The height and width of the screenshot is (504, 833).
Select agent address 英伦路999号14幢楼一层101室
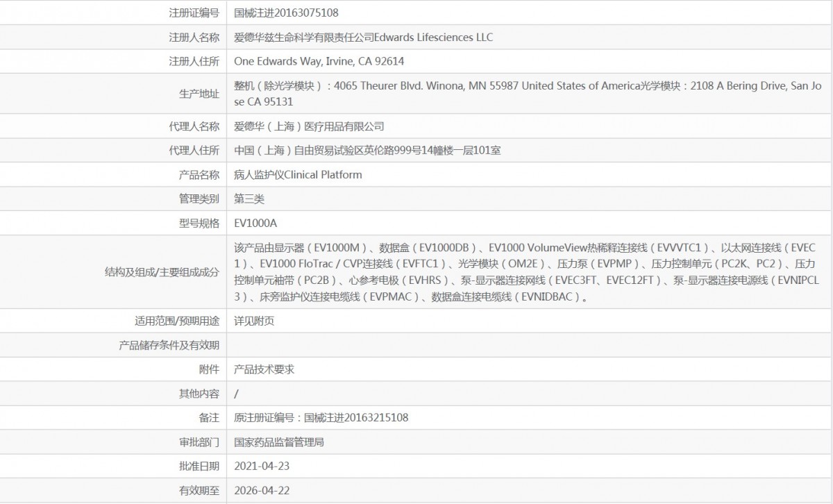pos(367,151)
